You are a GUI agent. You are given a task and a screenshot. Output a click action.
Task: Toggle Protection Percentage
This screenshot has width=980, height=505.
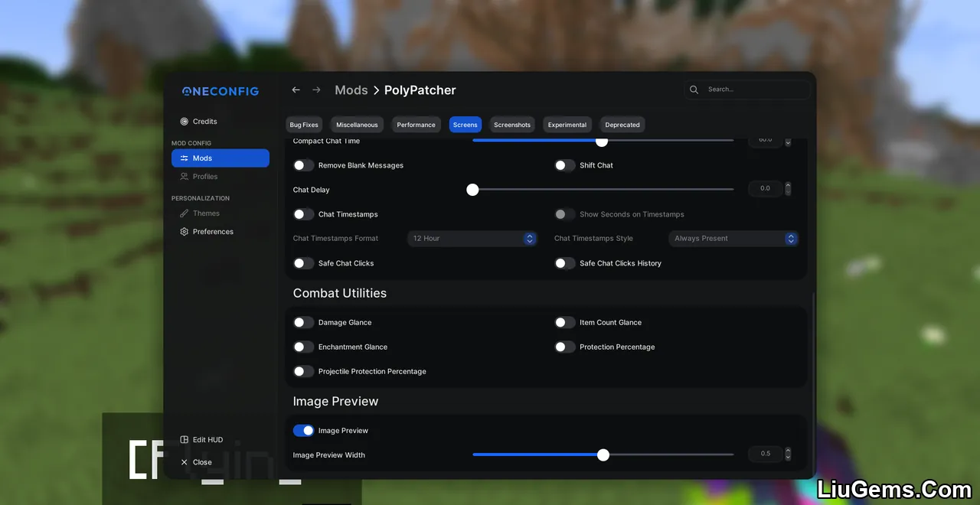(565, 347)
